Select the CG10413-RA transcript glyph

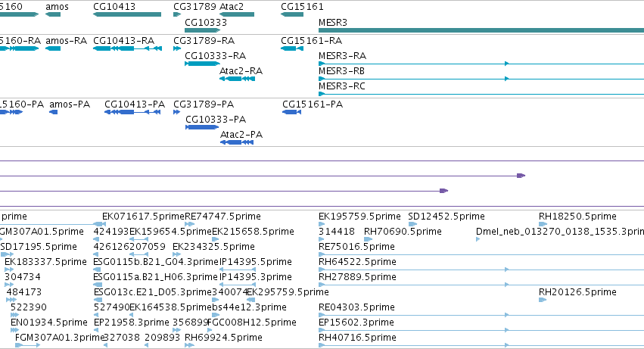[x=127, y=48]
